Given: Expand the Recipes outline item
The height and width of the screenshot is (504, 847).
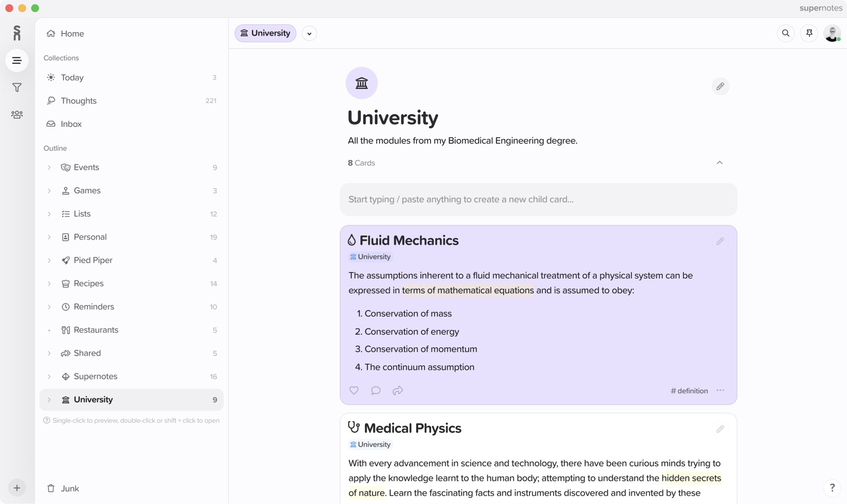Looking at the screenshot, I should point(49,284).
